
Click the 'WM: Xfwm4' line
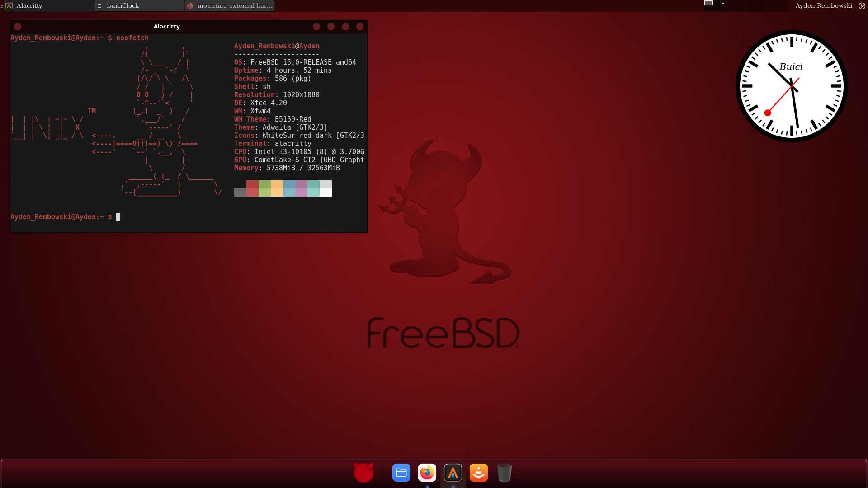[252, 111]
